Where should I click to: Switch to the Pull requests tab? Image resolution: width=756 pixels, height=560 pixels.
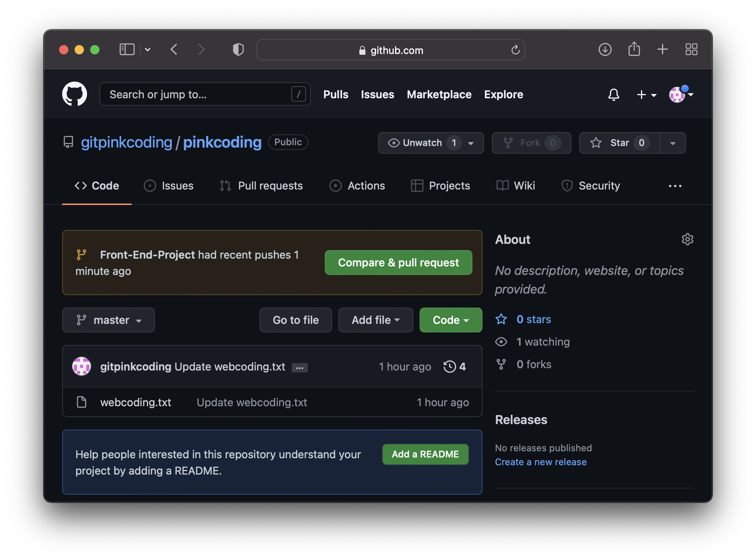click(x=261, y=186)
